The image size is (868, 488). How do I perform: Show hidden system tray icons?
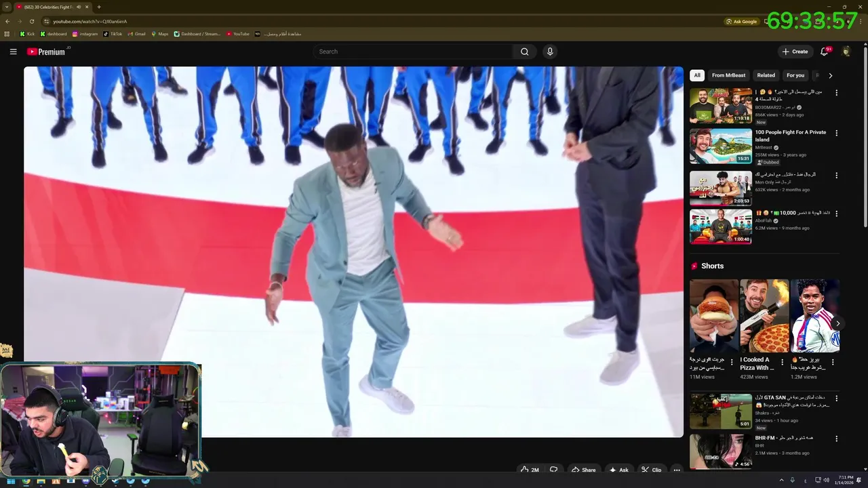pyautogui.click(x=781, y=481)
